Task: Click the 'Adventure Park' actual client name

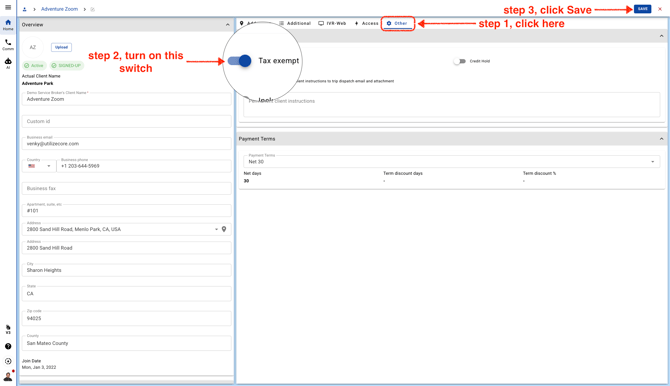Action: click(38, 83)
